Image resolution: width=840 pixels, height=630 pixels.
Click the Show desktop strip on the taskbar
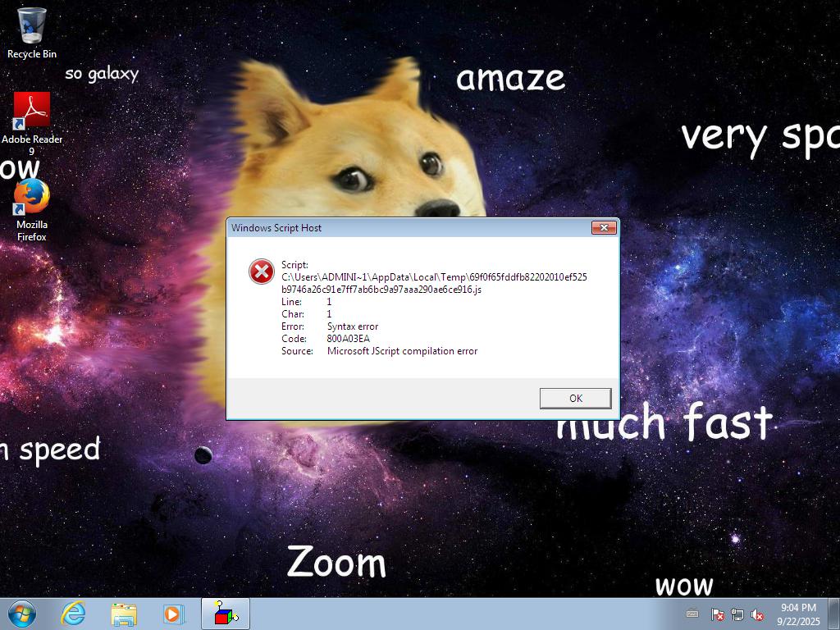click(834, 614)
